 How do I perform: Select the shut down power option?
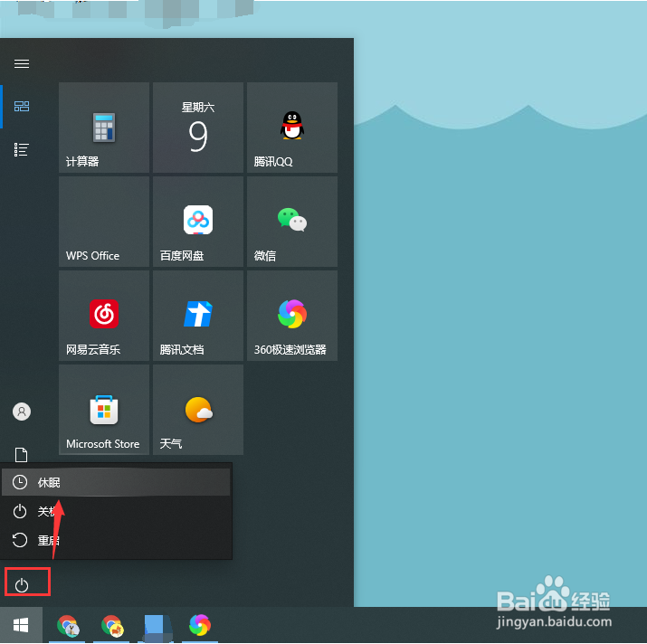[x=116, y=511]
